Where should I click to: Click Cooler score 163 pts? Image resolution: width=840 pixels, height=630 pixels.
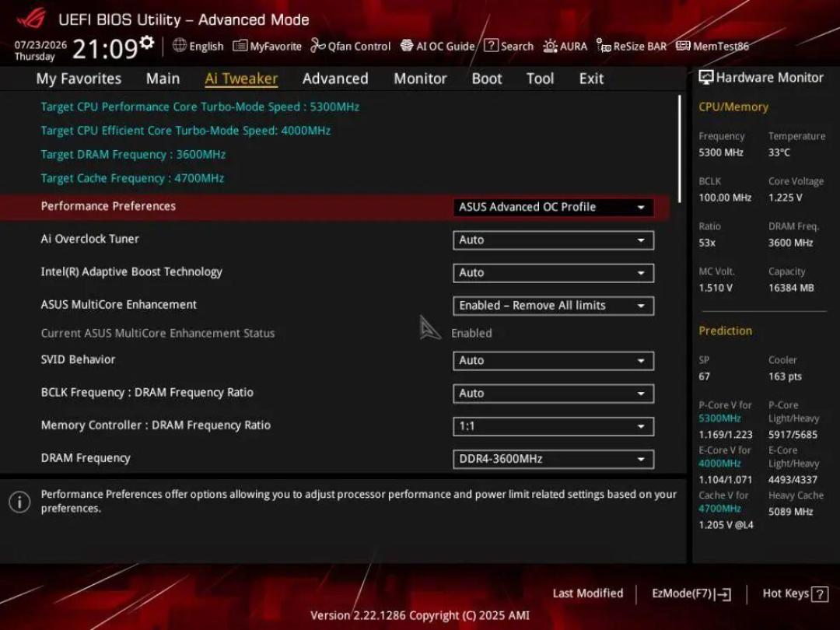(x=785, y=376)
